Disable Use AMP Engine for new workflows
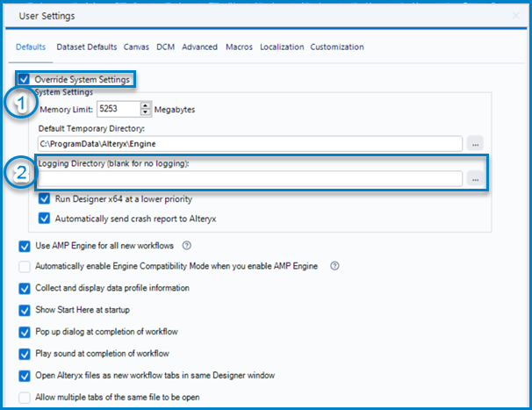The image size is (532, 410). [x=25, y=246]
